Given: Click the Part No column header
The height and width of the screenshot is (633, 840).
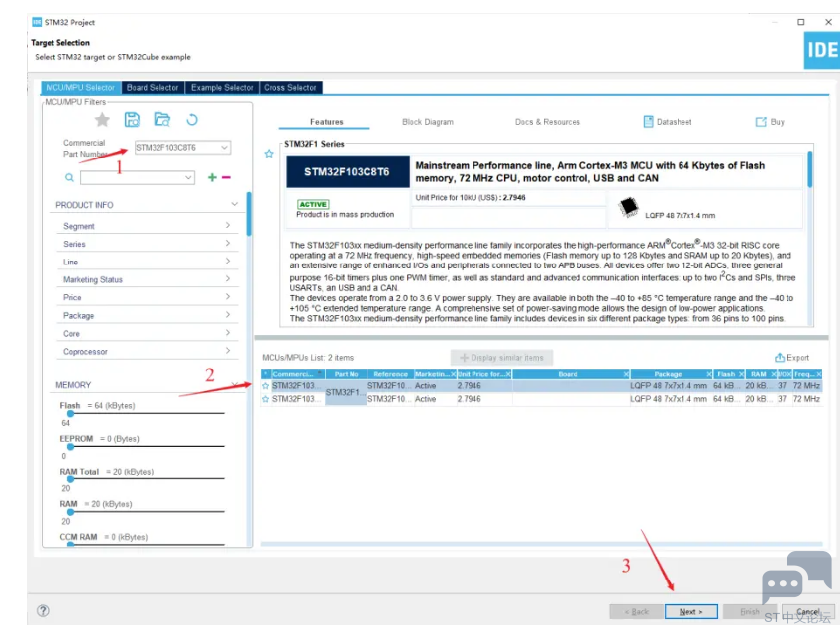Looking at the screenshot, I should pyautogui.click(x=346, y=374).
